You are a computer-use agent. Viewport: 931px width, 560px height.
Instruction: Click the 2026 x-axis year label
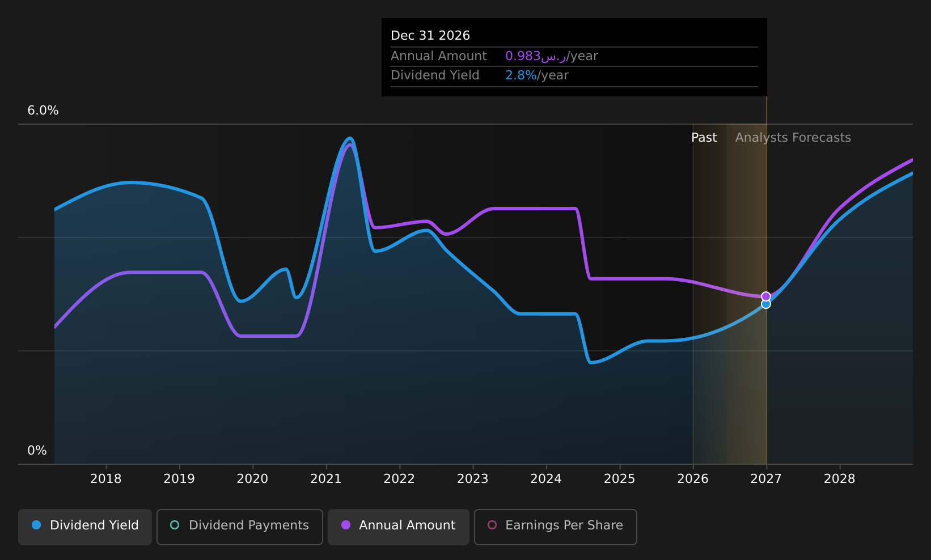click(693, 479)
